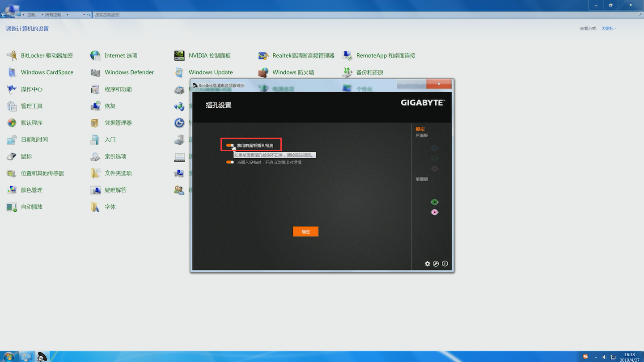Click the Control Panel taskbar button
Image resolution: width=644 pixels, height=362 pixels.
(26, 357)
